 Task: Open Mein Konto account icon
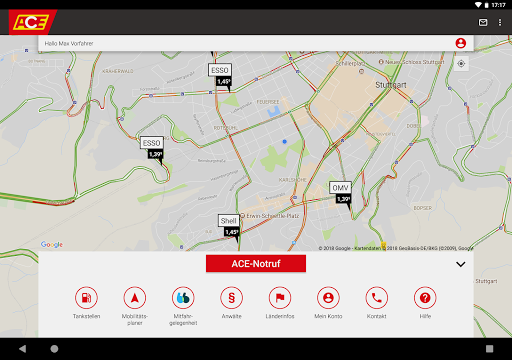[x=328, y=298]
